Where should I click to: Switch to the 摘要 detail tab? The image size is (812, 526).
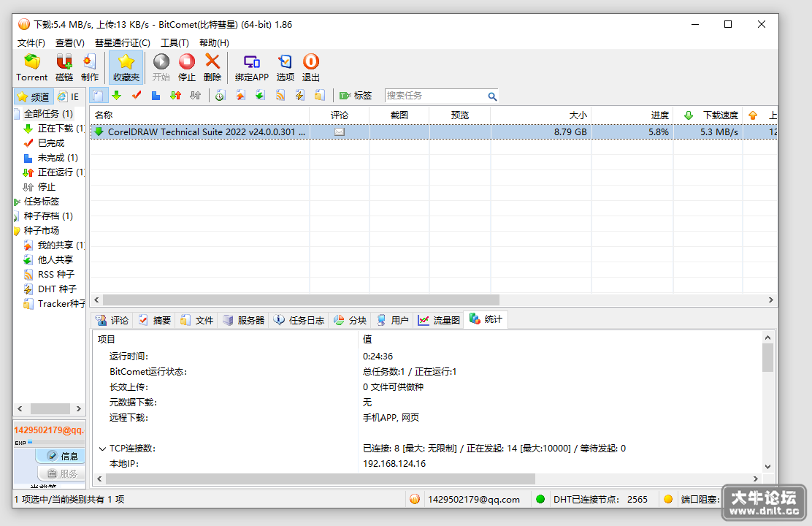(x=154, y=320)
